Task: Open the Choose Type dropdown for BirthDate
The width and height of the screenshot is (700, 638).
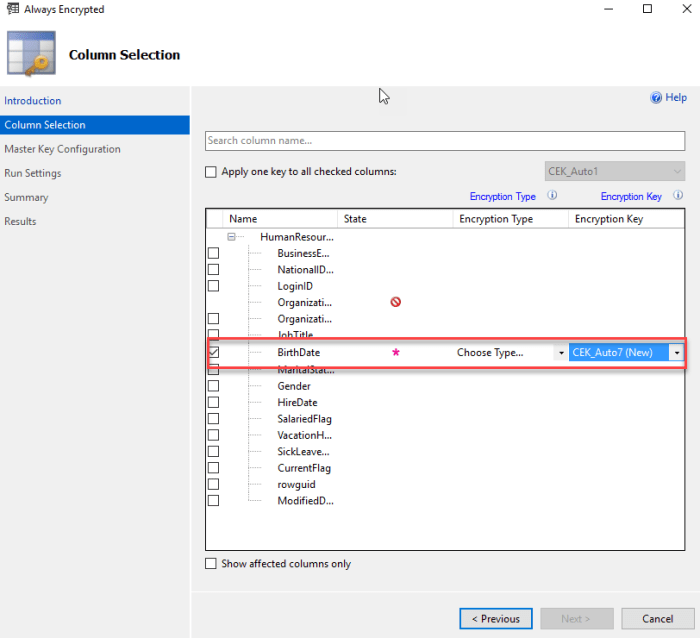Action: [x=561, y=353]
